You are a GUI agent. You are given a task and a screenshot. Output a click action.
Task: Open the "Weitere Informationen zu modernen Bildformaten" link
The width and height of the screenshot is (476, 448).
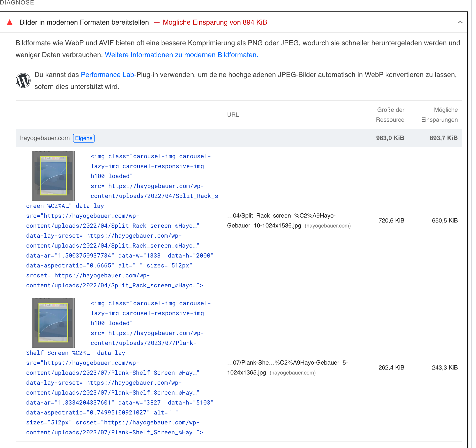[x=181, y=55]
